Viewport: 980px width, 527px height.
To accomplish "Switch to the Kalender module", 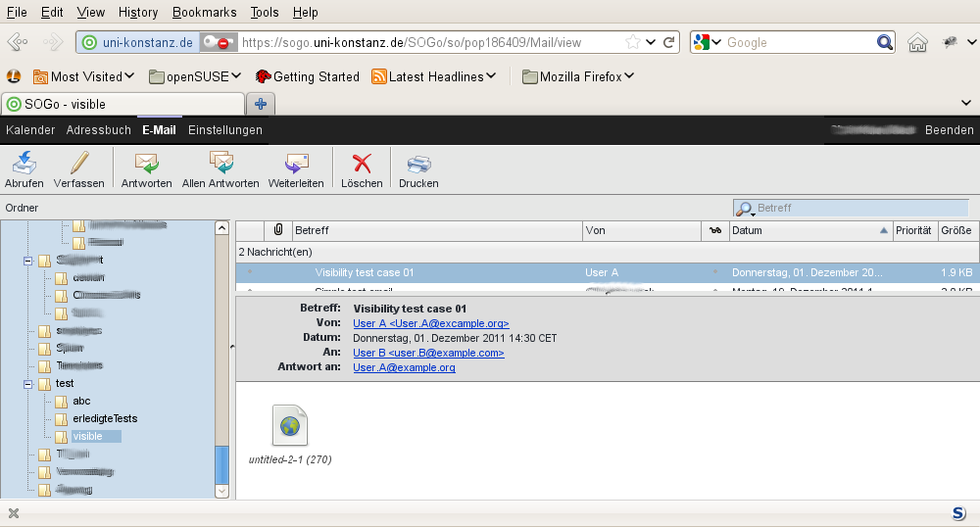I will 30,130.
